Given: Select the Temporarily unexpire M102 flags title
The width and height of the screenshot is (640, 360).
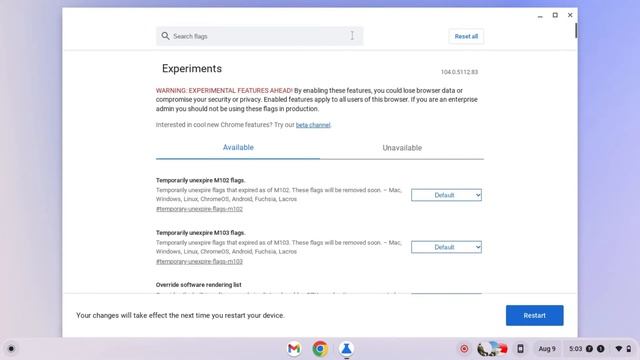Looking at the screenshot, I should pyautogui.click(x=200, y=180).
